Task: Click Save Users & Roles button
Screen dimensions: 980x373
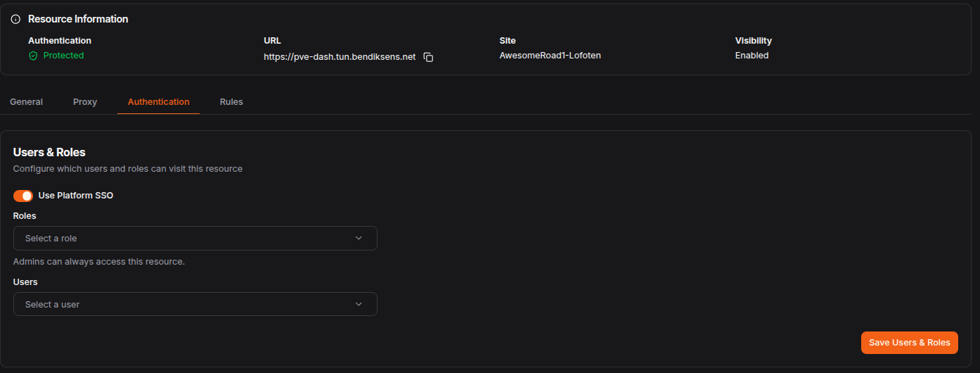Action: pos(910,343)
